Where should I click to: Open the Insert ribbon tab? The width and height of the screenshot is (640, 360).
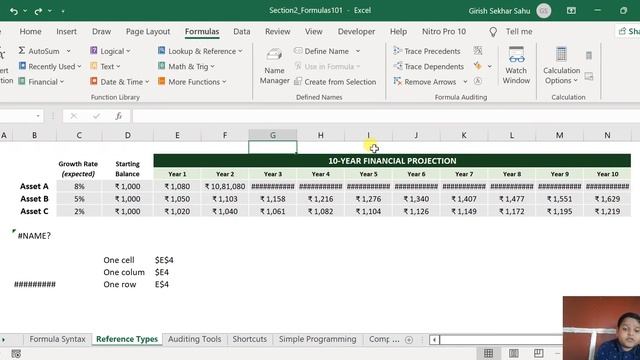point(67,31)
